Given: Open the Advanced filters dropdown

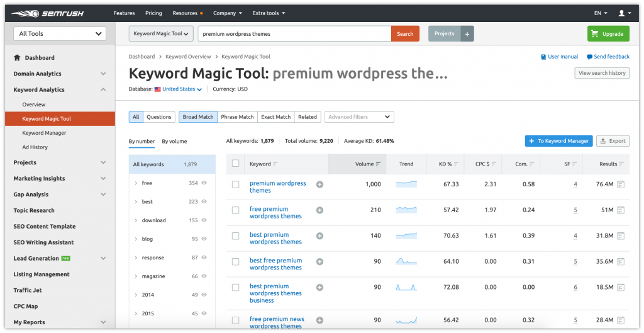Looking at the screenshot, I should pyautogui.click(x=359, y=117).
